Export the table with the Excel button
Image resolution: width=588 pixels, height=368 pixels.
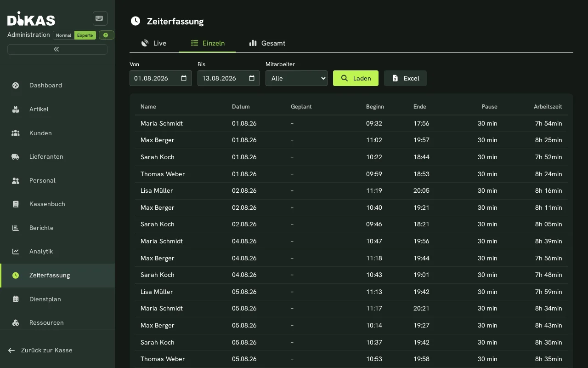click(x=405, y=78)
